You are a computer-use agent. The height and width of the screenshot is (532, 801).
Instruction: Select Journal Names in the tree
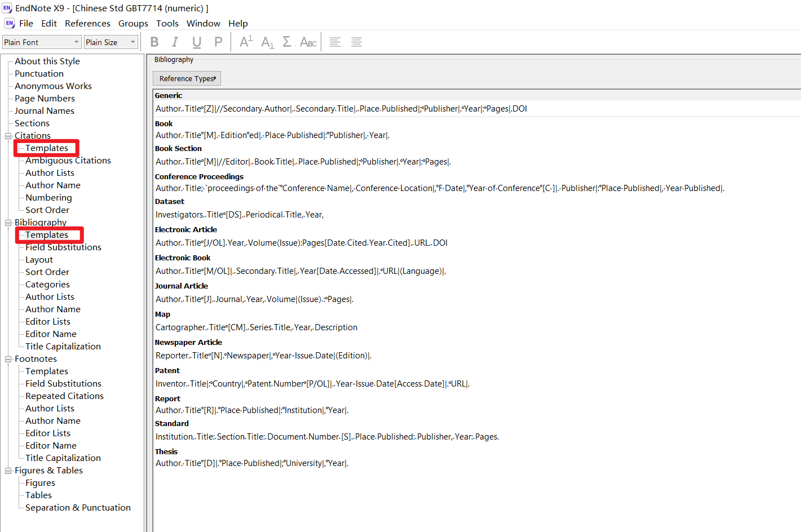45,110
